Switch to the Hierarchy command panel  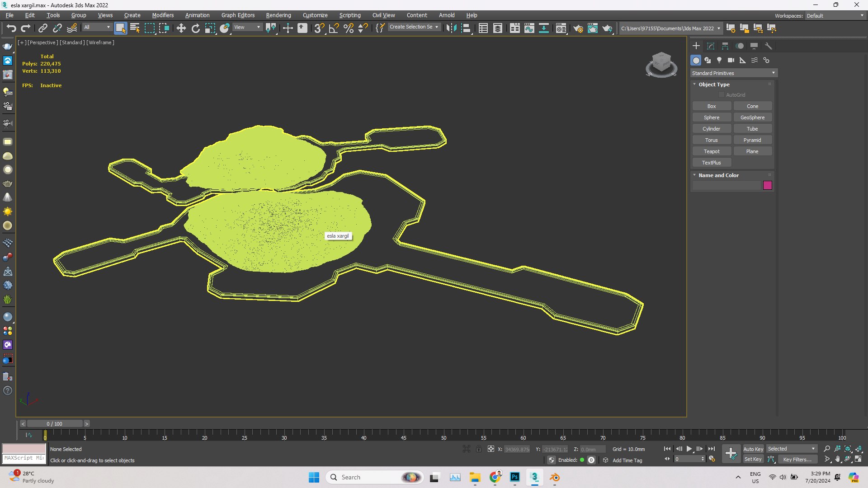click(725, 46)
